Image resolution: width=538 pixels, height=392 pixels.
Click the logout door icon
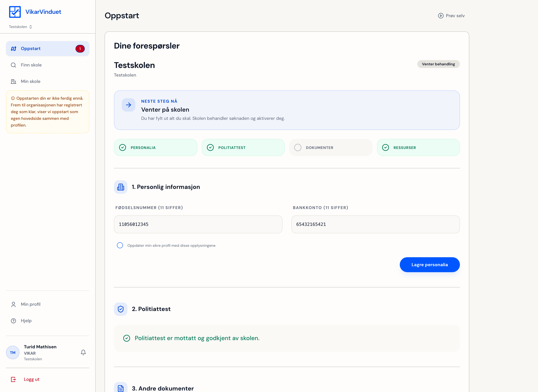(x=13, y=379)
